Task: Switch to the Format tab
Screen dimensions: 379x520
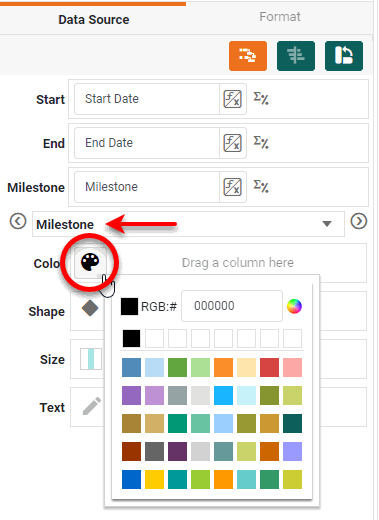Action: coord(280,17)
